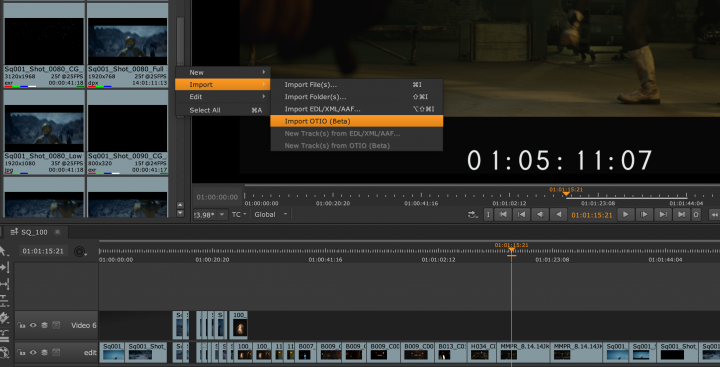
Task: Choose Import OTIO (Beta)
Action: pos(357,121)
